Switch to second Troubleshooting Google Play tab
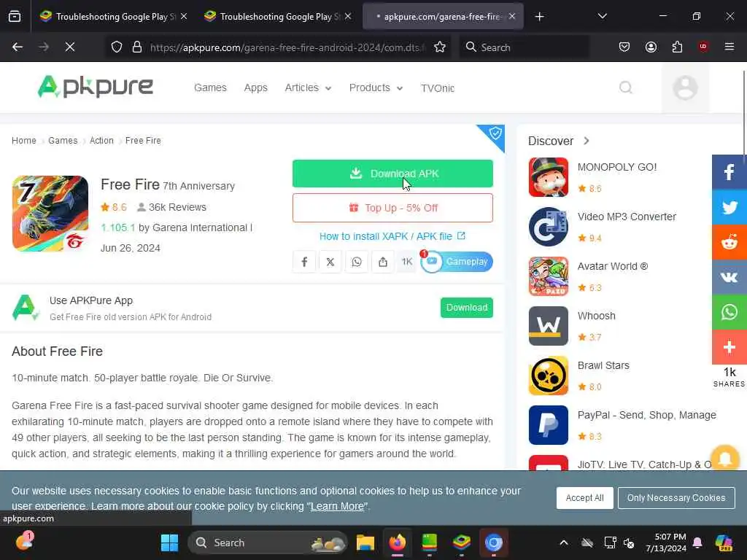 (277, 17)
